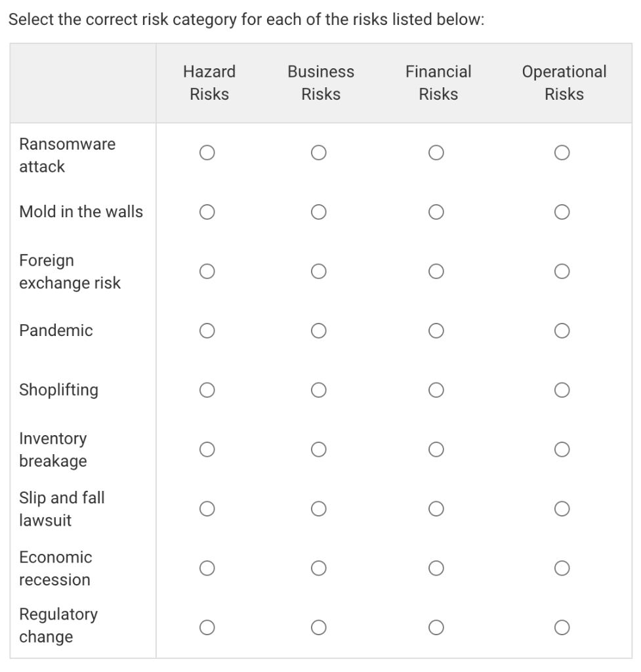Select Operational Risks for Slip and fall lawsuit
The image size is (641, 672).
(561, 507)
